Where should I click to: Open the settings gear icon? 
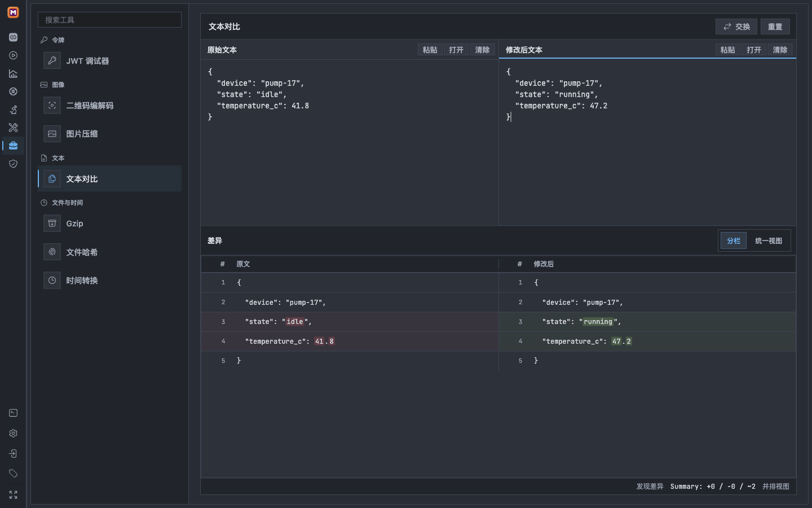(x=13, y=433)
